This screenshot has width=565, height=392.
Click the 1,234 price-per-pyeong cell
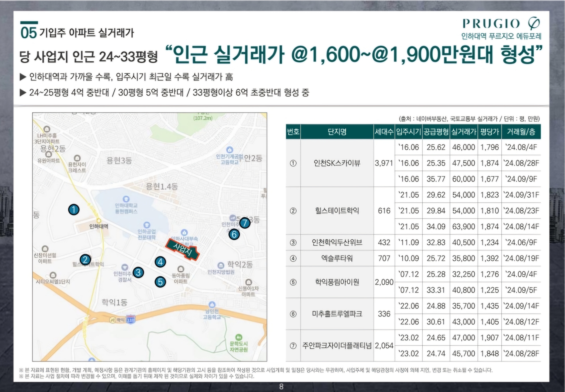(490, 242)
